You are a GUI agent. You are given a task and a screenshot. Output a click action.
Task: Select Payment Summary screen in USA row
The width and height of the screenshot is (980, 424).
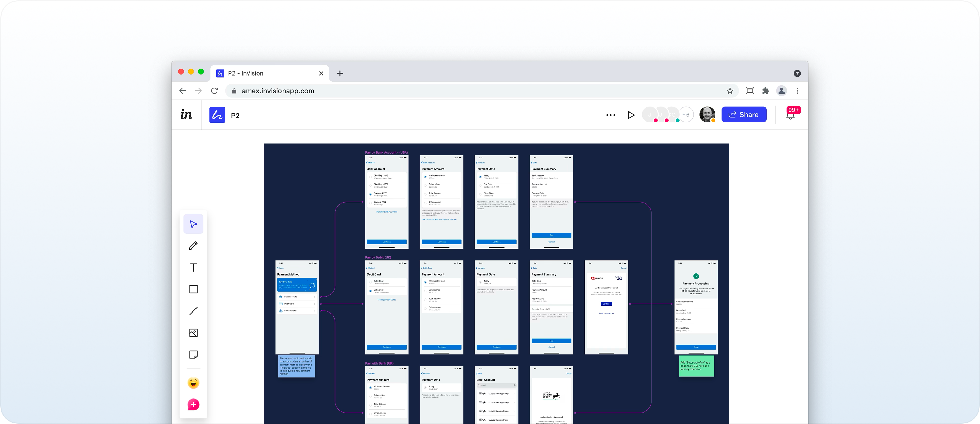(551, 202)
